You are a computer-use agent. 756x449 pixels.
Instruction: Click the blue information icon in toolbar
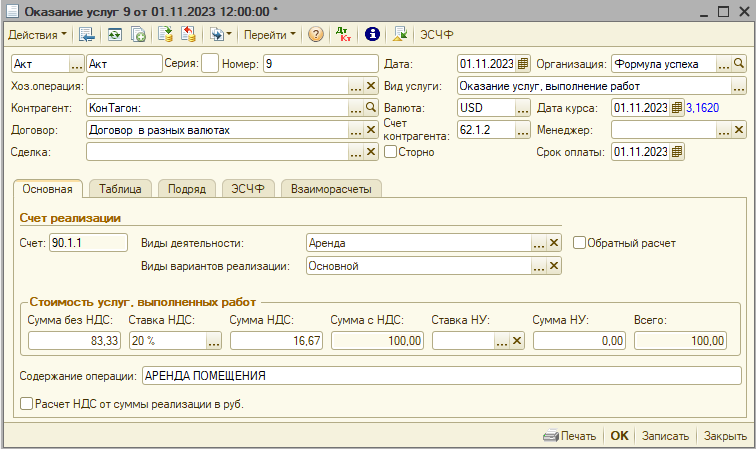(x=373, y=34)
